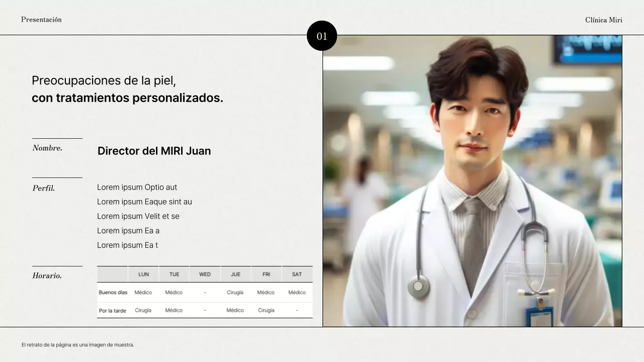This screenshot has width=644, height=362.
Task: Click the footer note about sample portrait
Action: pos(77,345)
